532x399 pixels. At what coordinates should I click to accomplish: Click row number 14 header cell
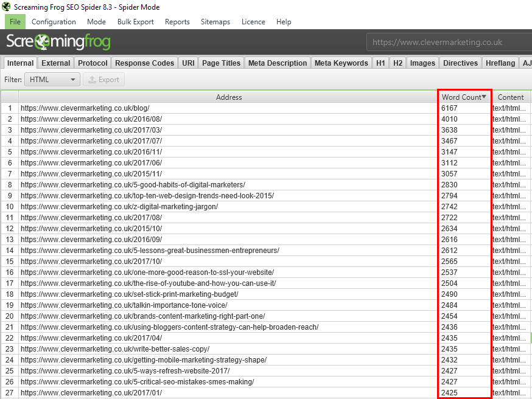tap(10, 251)
